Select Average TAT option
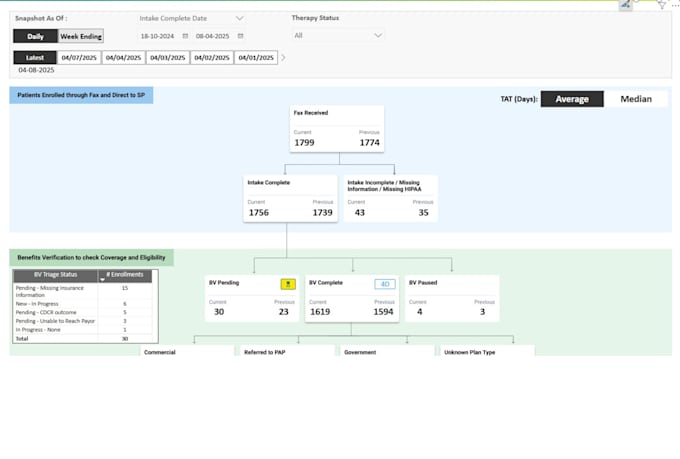 coord(572,99)
